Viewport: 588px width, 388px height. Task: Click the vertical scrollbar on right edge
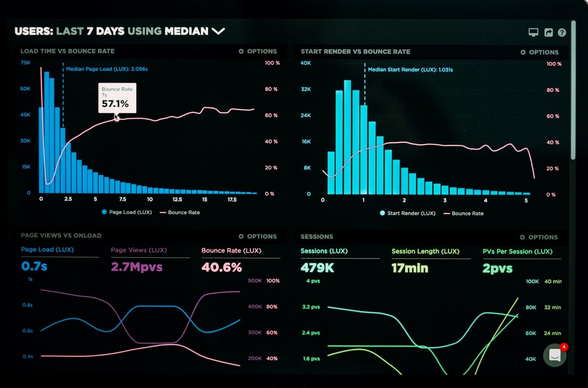coord(573,92)
